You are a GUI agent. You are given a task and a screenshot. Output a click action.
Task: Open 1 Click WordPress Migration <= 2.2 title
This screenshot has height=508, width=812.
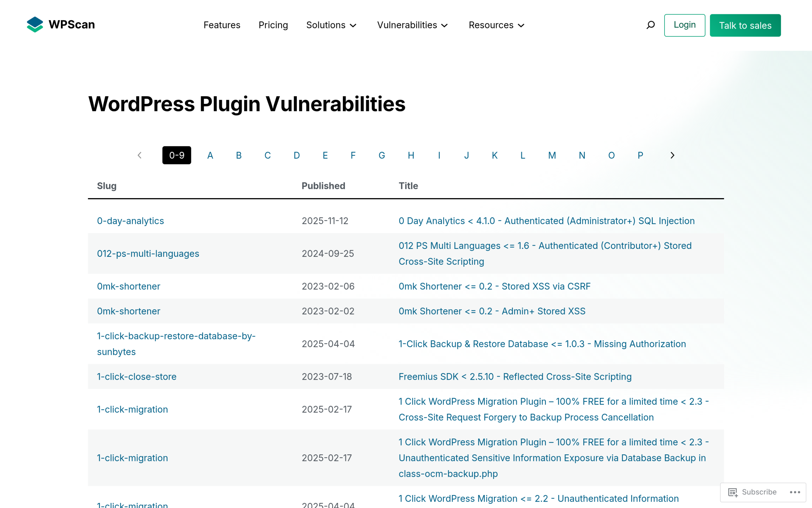pyautogui.click(x=539, y=498)
